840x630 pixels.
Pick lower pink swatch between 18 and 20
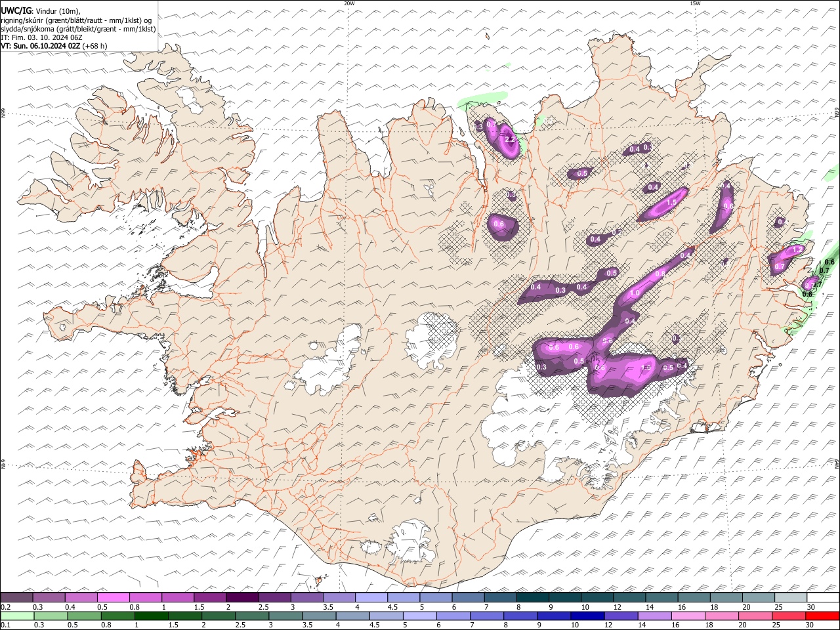(x=722, y=616)
